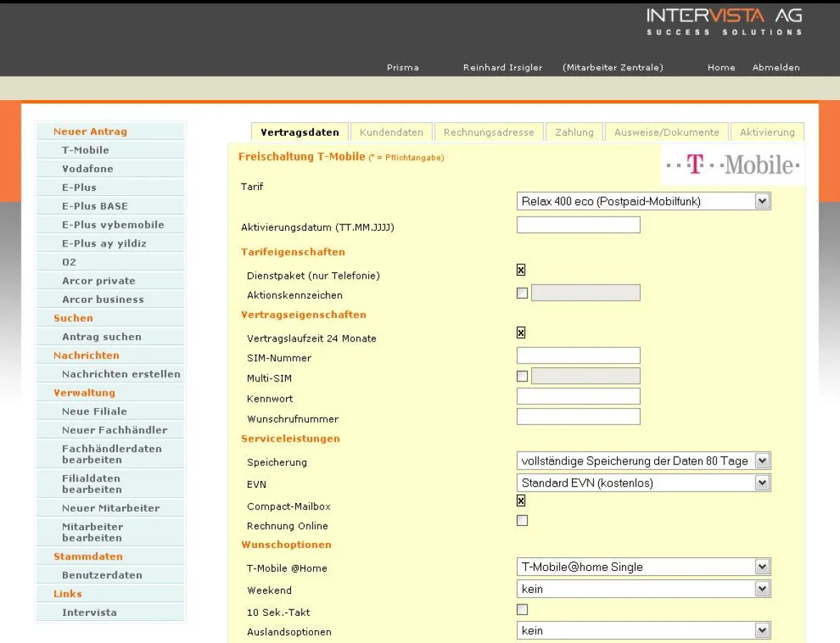Click the T-Mobile logo image
This screenshot has height=643, width=840.
[x=732, y=165]
